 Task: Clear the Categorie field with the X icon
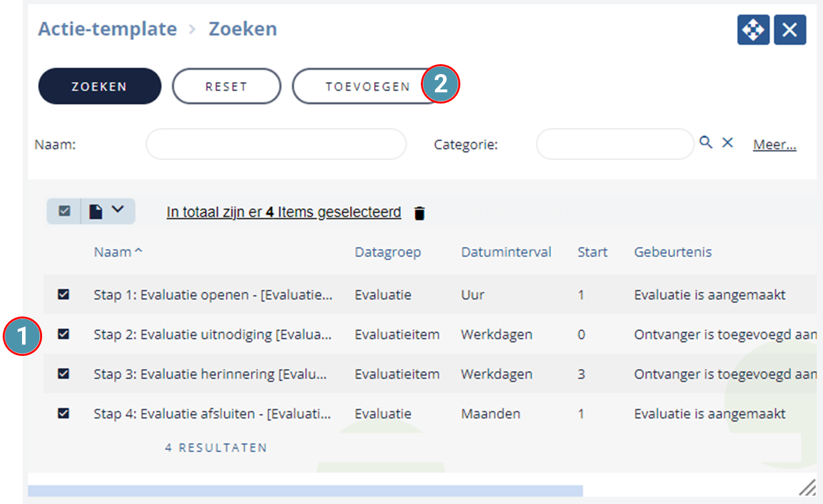(x=728, y=142)
